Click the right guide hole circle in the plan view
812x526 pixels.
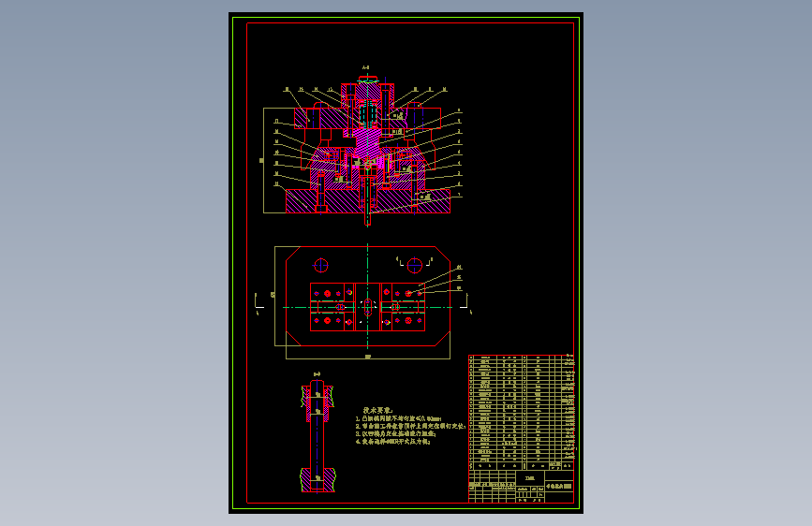tap(414, 266)
